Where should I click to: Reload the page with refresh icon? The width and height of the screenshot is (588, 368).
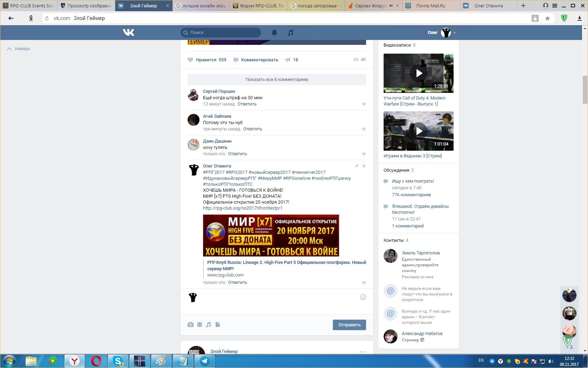pos(47,18)
